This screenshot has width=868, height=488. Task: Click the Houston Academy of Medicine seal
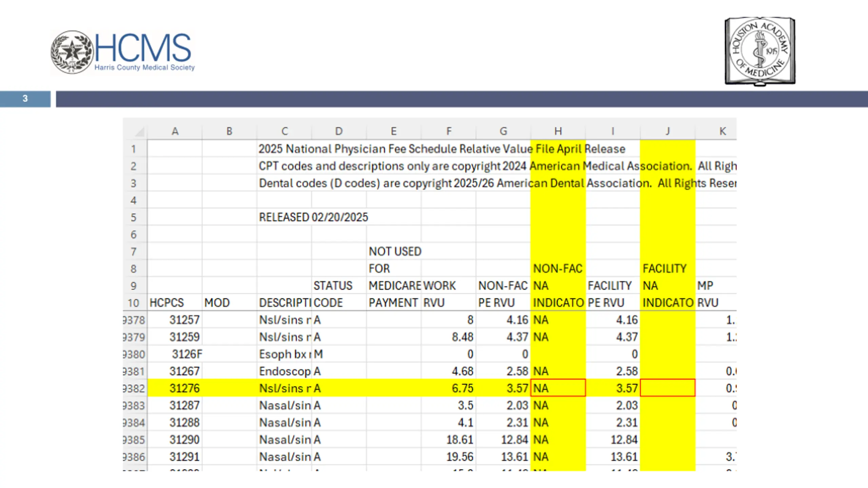tap(760, 51)
